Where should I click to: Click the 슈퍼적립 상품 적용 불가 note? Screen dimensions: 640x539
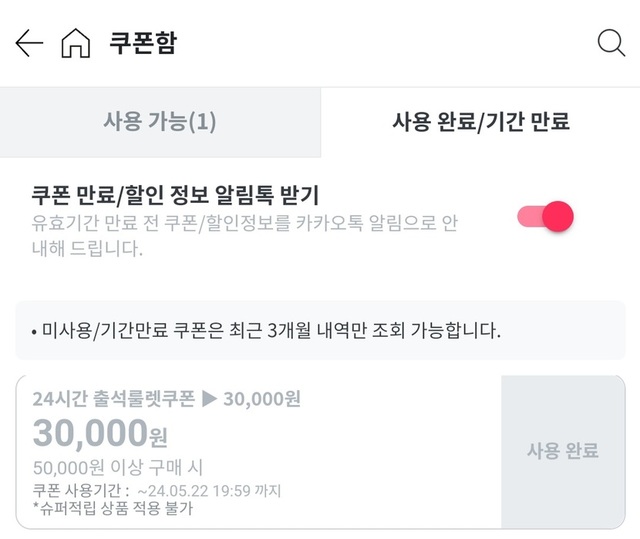tap(112, 509)
